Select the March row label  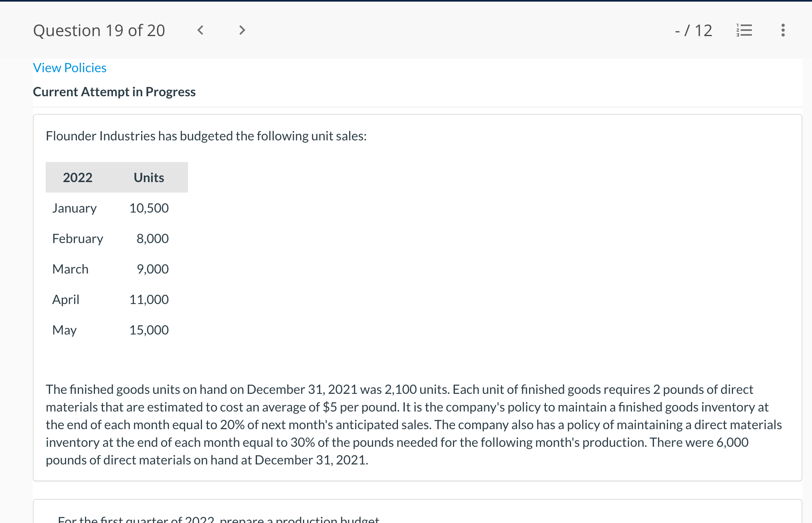[x=71, y=269]
